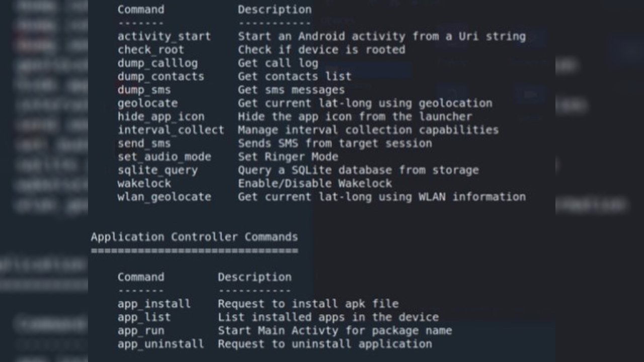Click the check_root command name
This screenshot has height=362, width=644.
tap(150, 50)
